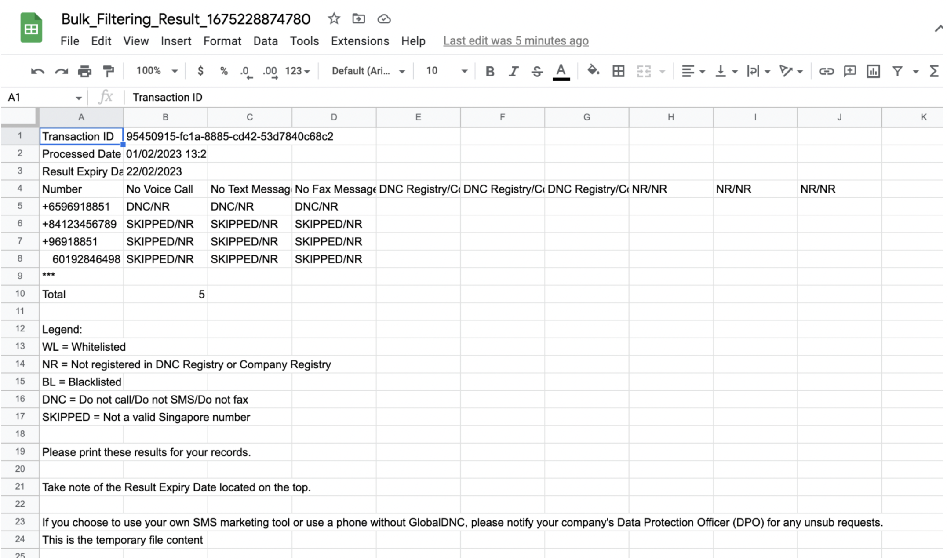Select the 'Legend:' cell
Screen dimensions: 947x560
[81, 329]
